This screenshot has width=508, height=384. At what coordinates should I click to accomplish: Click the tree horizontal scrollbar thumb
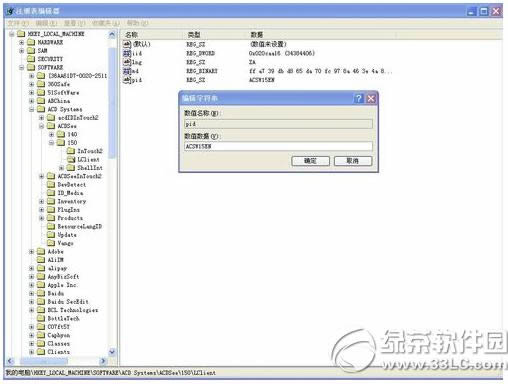43,361
